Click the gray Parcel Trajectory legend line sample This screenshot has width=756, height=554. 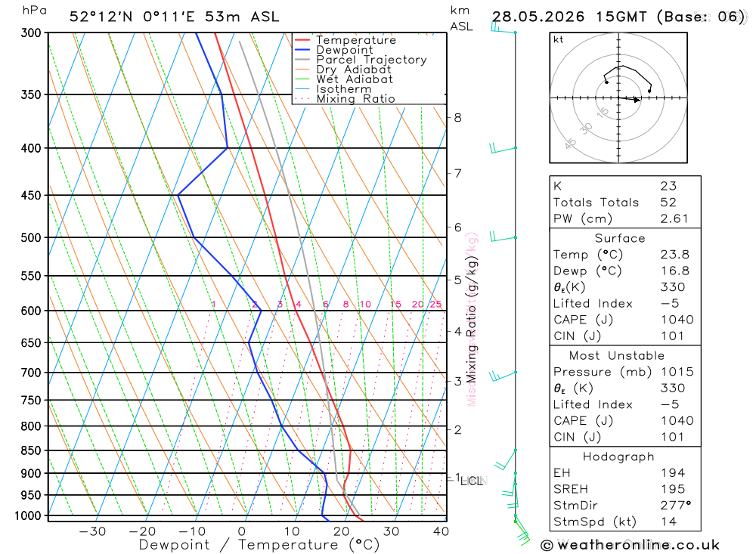[302, 60]
